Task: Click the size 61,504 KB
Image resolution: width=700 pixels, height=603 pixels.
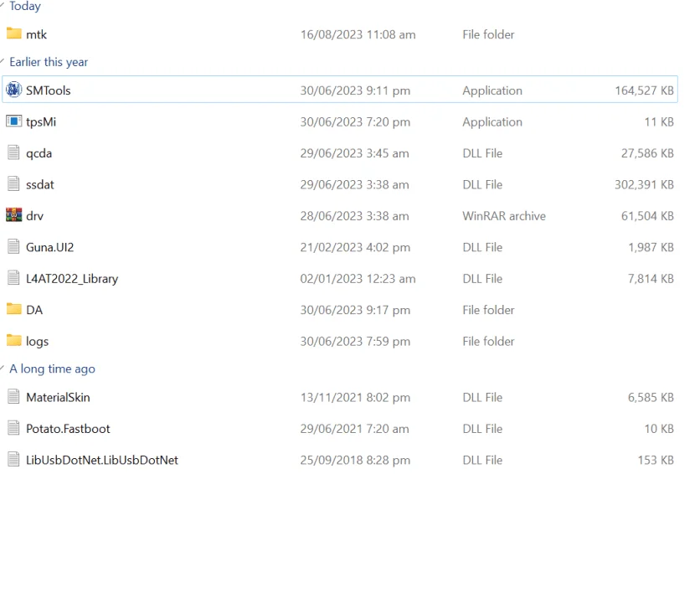Action: tap(647, 216)
